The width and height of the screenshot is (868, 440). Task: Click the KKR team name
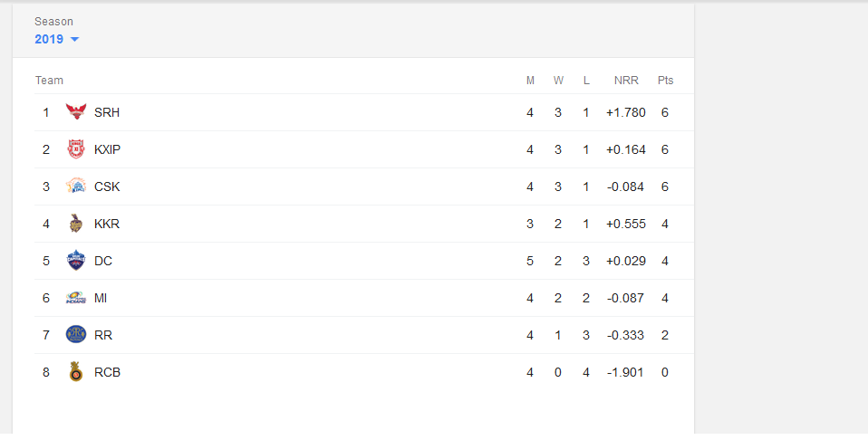click(x=107, y=224)
